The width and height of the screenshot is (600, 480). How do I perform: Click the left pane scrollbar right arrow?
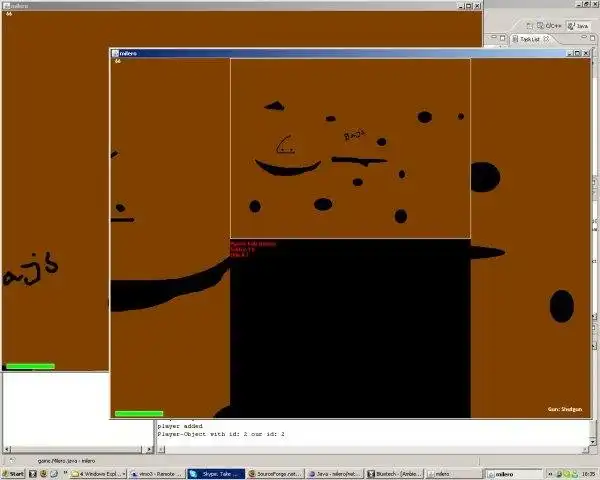(149, 449)
